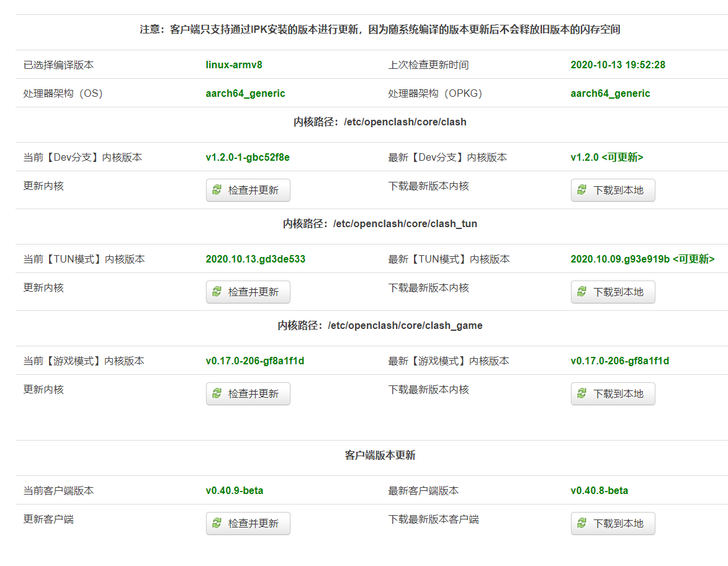Screen dimensions: 728x566
Task: Select core path /etc/openclash/core/clash heading
Action: click(380, 122)
